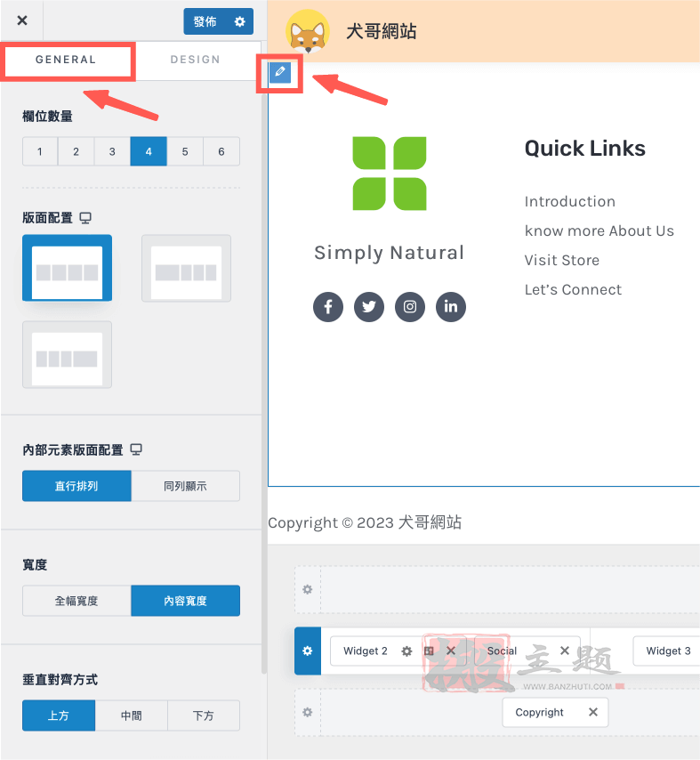The height and width of the screenshot is (760, 700).
Task: Open settings gear of top footer row
Action: pos(308,589)
